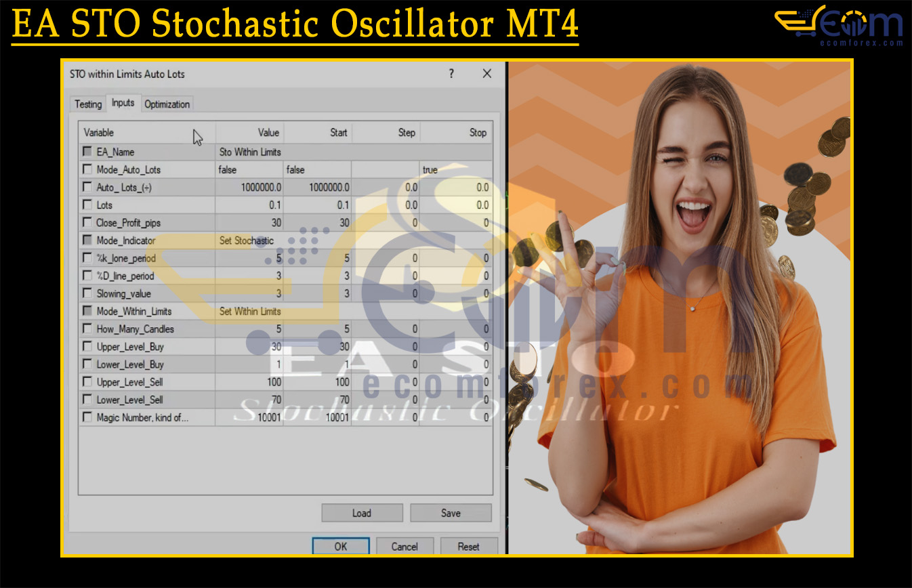Image resolution: width=912 pixels, height=588 pixels.
Task: Click the Value column header
Action: click(249, 133)
